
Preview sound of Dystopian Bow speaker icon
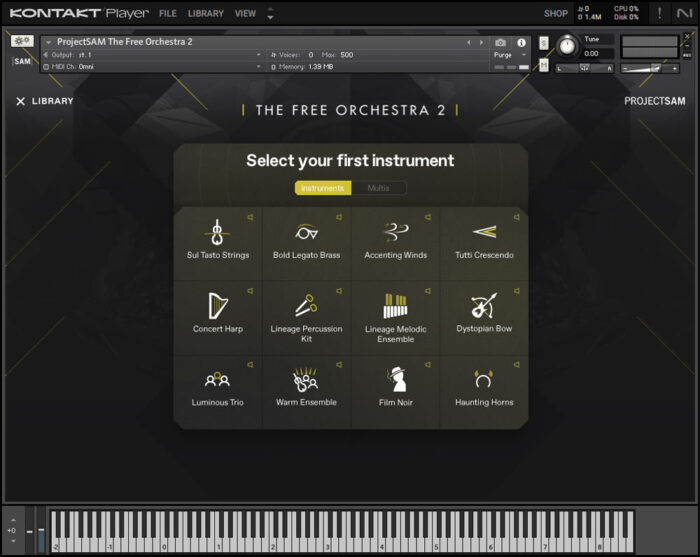coord(517,291)
